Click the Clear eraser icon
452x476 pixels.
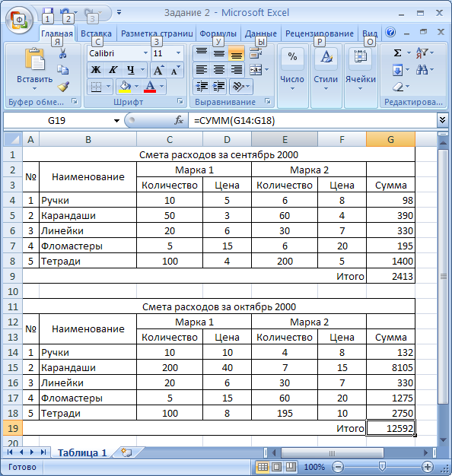[x=398, y=87]
